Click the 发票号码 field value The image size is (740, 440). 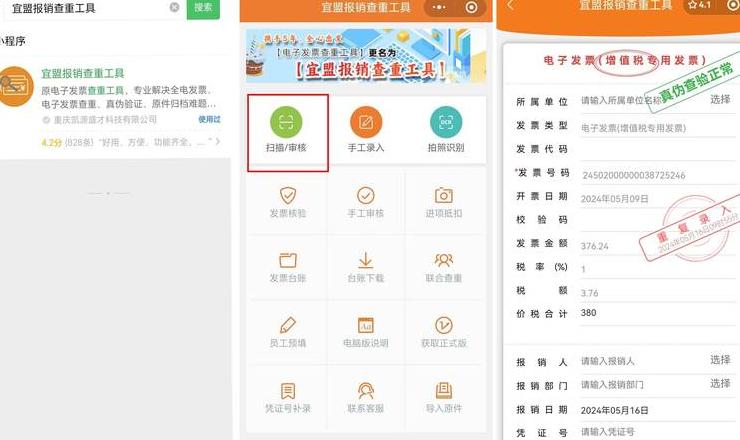[633, 175]
